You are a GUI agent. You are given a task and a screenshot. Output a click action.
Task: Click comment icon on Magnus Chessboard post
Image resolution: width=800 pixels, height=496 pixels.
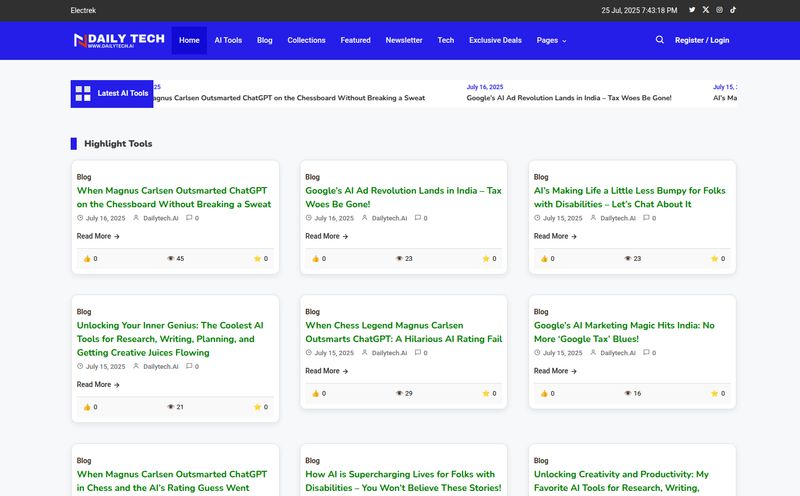(189, 218)
